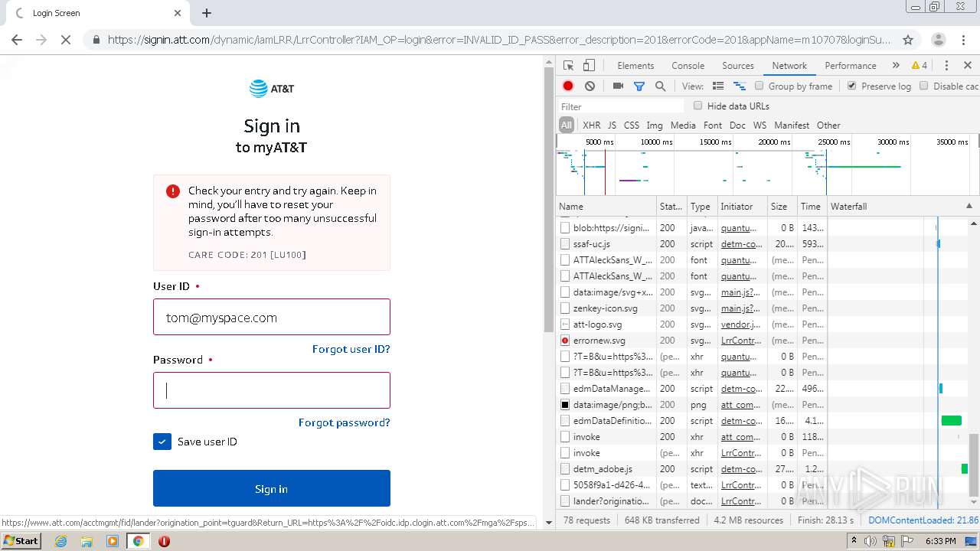Select checkbox for ssaf-uc.js row

565,244
